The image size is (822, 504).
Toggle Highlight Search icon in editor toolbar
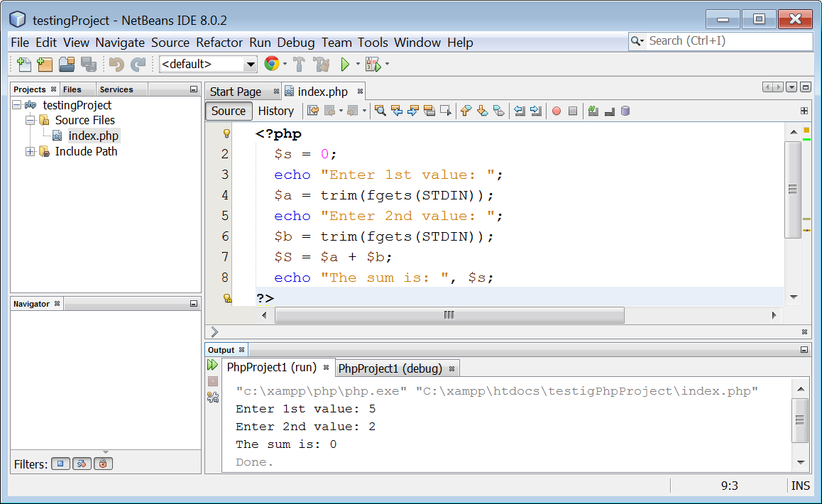click(429, 111)
